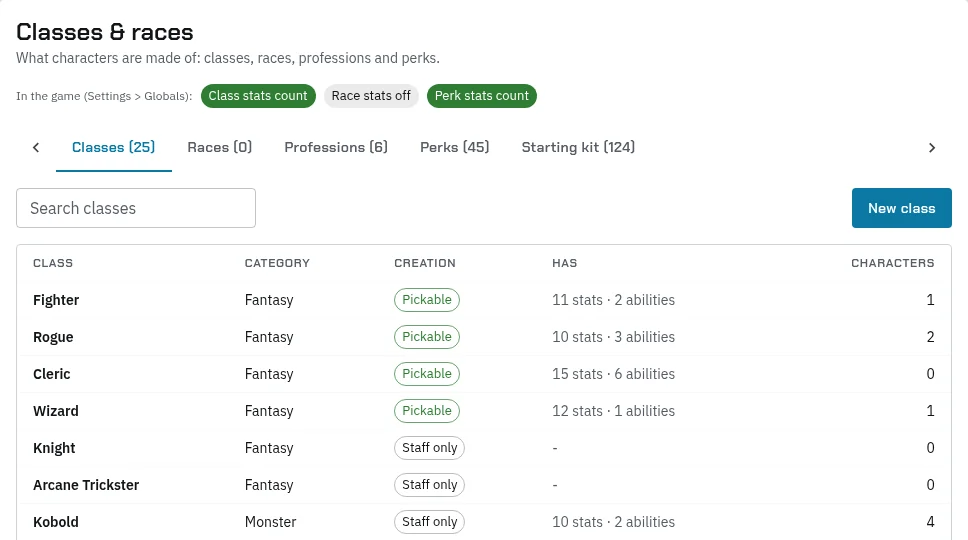Click the Race stats off badge

[x=371, y=96]
